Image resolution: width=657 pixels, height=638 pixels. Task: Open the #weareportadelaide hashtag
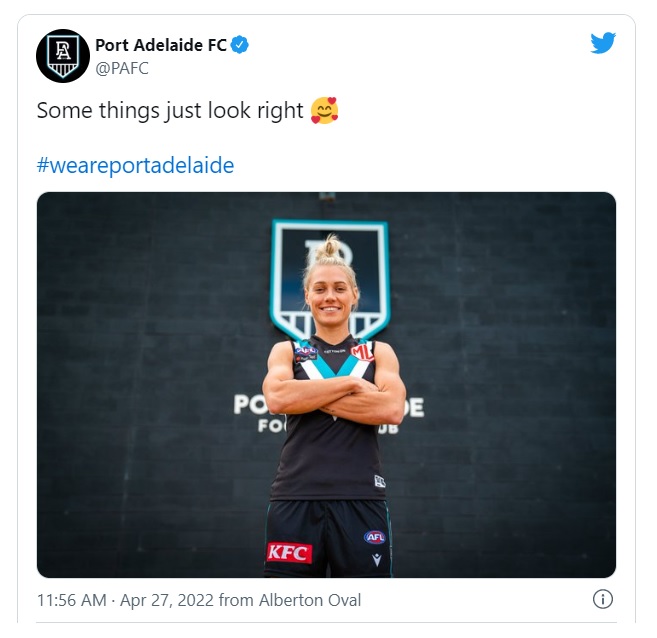[x=135, y=165]
